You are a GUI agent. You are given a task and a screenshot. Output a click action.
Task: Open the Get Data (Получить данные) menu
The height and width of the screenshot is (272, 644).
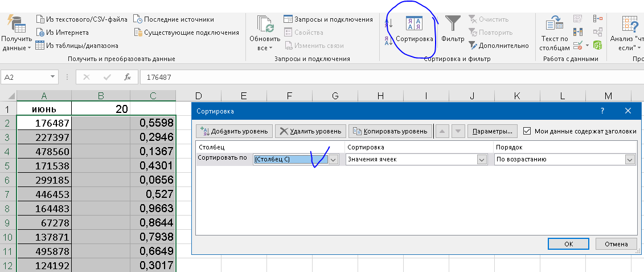[17, 33]
